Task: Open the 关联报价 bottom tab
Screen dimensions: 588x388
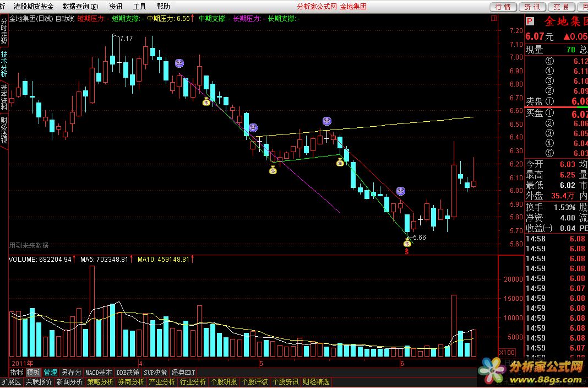Action: (39, 381)
